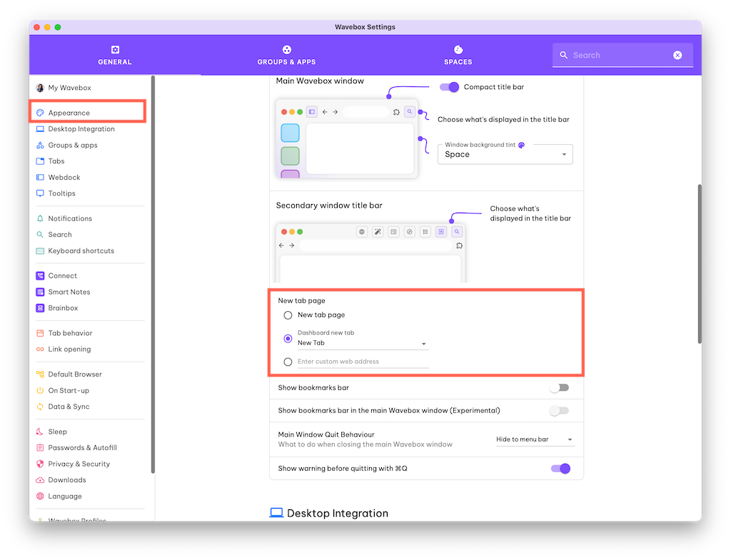
Task: Click the Webdock sidebar icon
Action: [x=40, y=178]
